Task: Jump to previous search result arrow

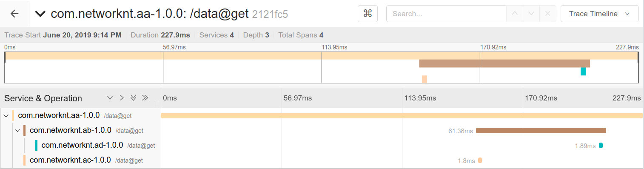Action: tap(515, 14)
